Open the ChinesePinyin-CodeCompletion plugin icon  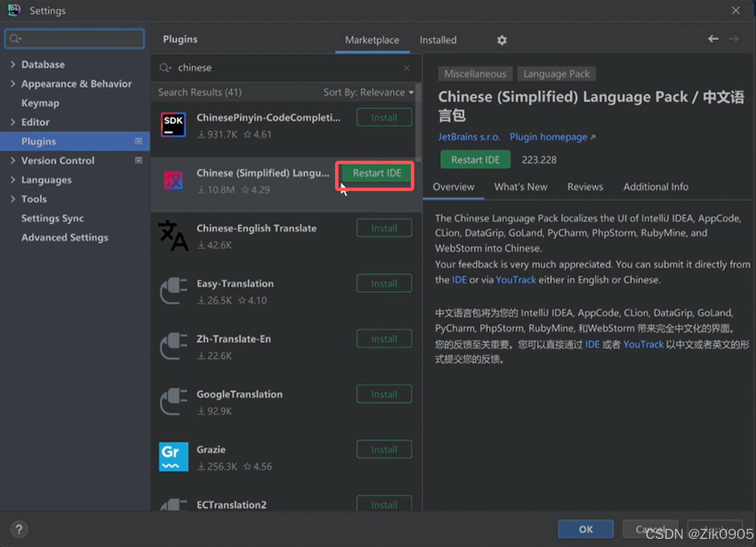click(x=173, y=125)
